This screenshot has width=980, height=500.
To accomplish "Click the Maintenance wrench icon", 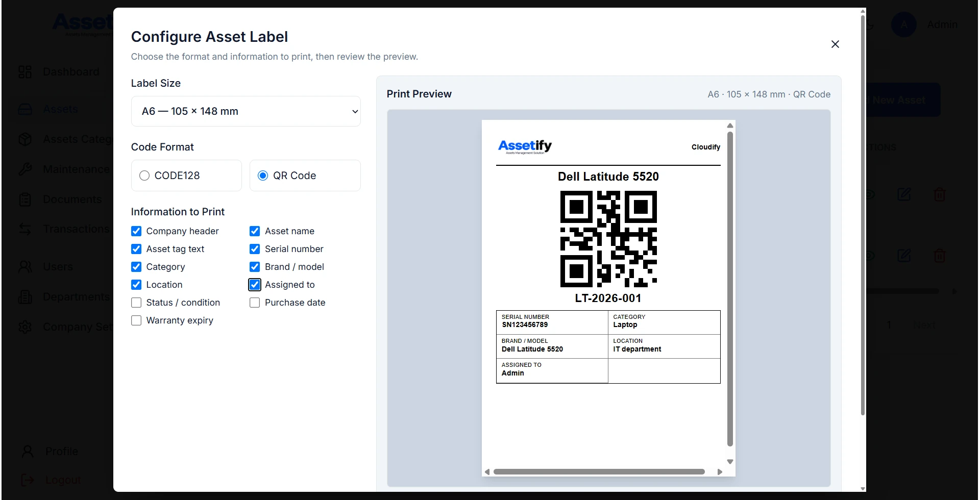I will (x=25, y=169).
